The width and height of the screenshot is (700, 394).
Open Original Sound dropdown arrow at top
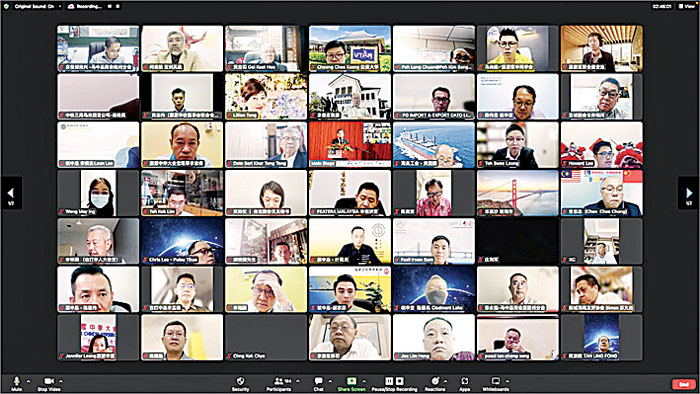tap(60, 6)
